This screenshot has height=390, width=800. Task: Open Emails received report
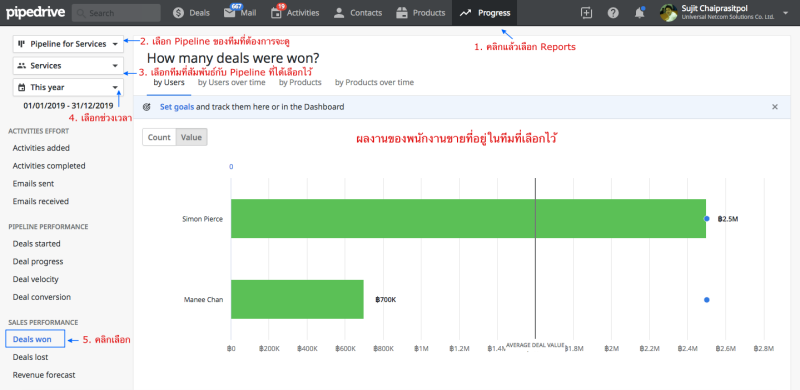41,202
